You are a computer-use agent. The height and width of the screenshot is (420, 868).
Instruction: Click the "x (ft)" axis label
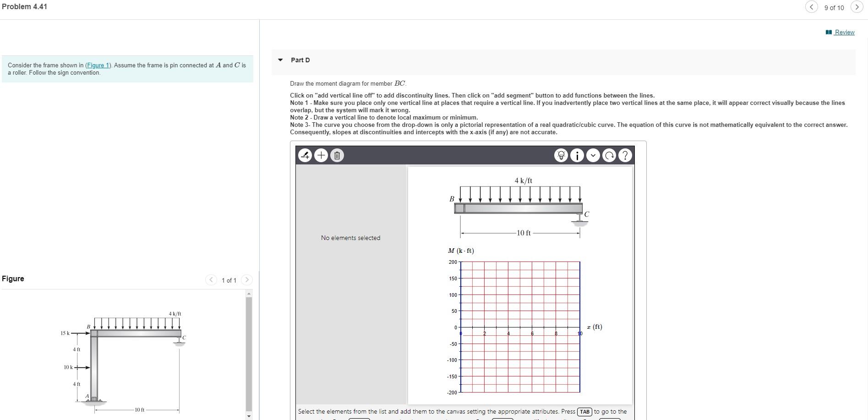pos(595,327)
